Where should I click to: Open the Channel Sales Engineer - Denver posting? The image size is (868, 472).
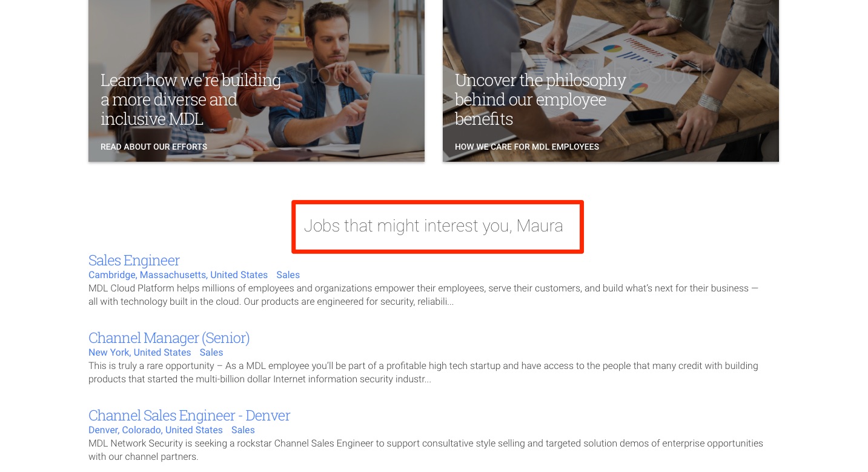point(189,415)
